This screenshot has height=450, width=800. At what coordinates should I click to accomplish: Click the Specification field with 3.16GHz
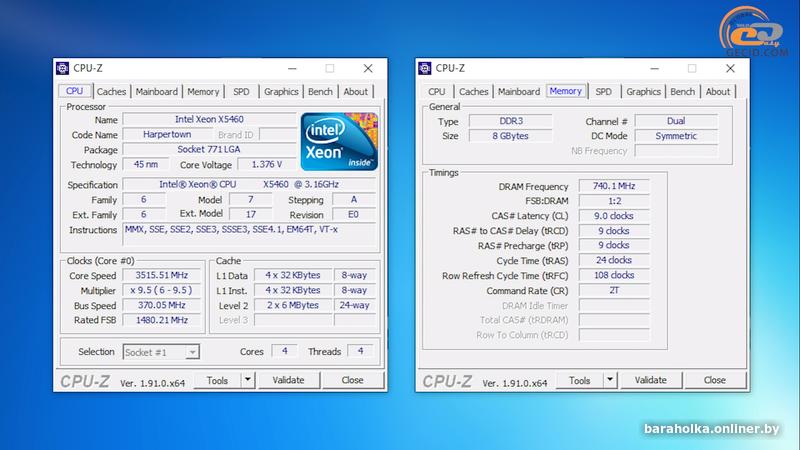(249, 184)
